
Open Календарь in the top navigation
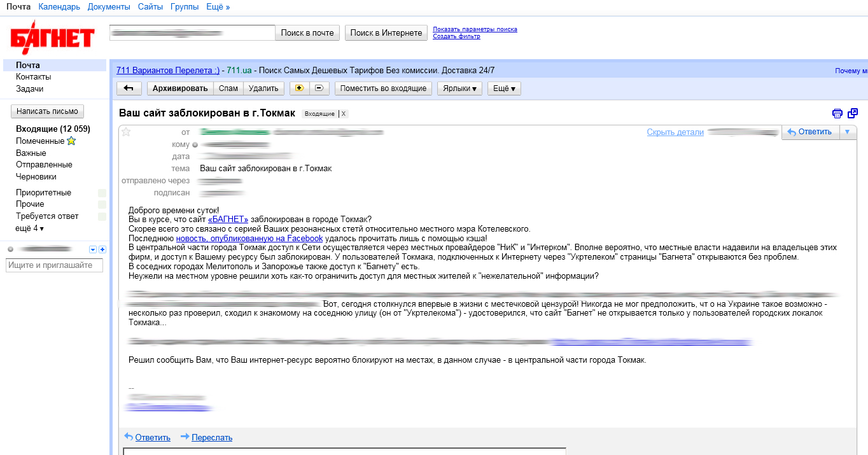59,7
